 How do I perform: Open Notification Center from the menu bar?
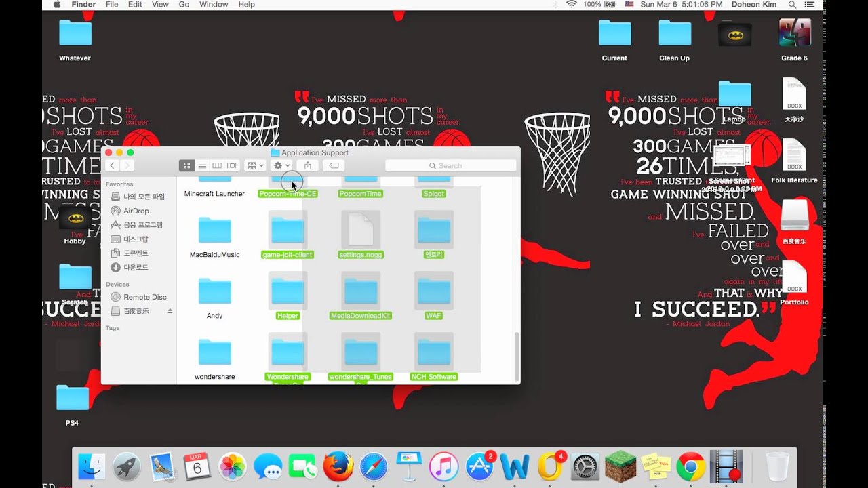pos(810,5)
